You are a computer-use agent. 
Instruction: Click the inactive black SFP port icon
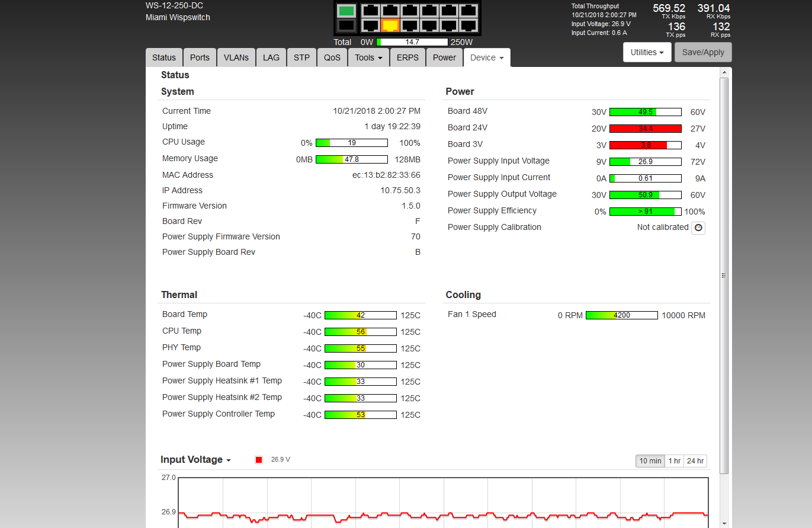click(x=346, y=26)
